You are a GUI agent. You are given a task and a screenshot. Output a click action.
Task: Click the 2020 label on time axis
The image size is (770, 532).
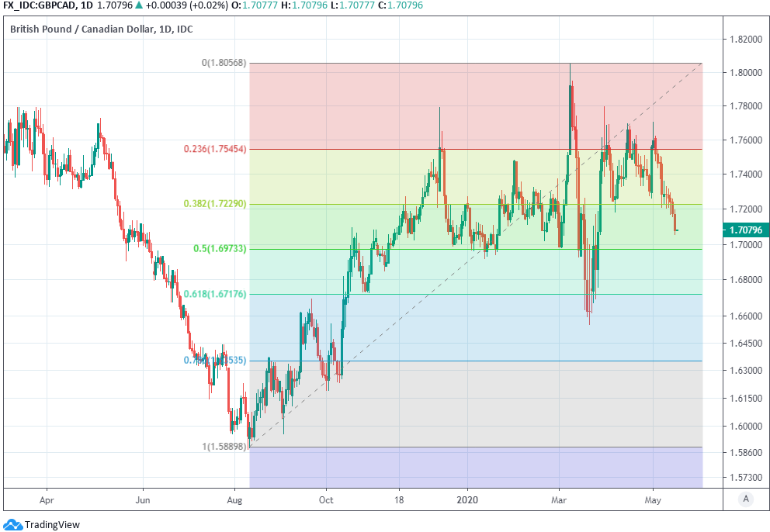pos(468,500)
